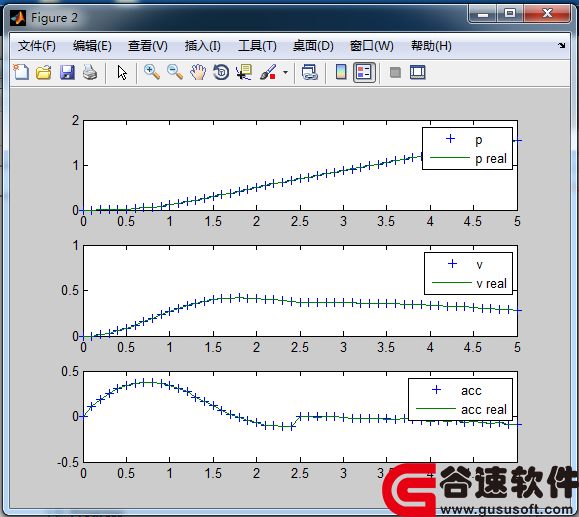Image resolution: width=579 pixels, height=517 pixels.
Task: Click the New Figure icon
Action: pos(21,72)
